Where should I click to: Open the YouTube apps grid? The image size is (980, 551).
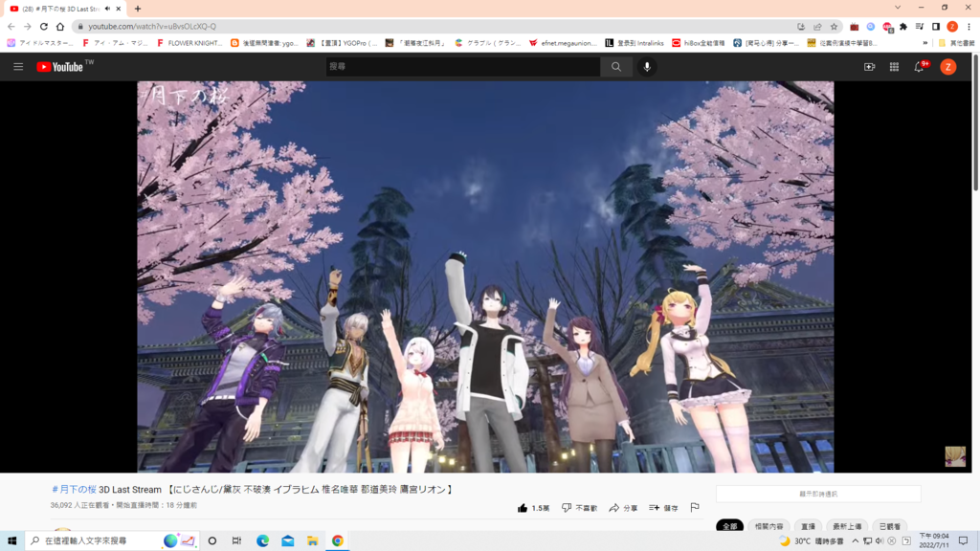pyautogui.click(x=895, y=67)
